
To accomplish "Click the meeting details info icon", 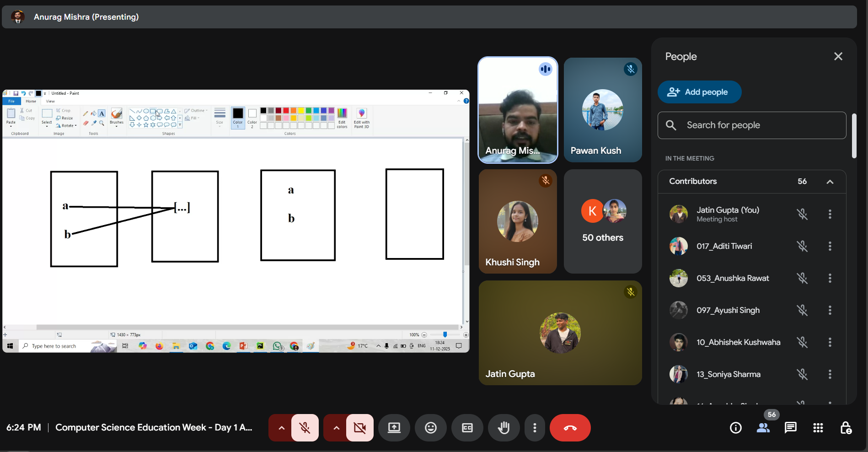I will [x=735, y=428].
